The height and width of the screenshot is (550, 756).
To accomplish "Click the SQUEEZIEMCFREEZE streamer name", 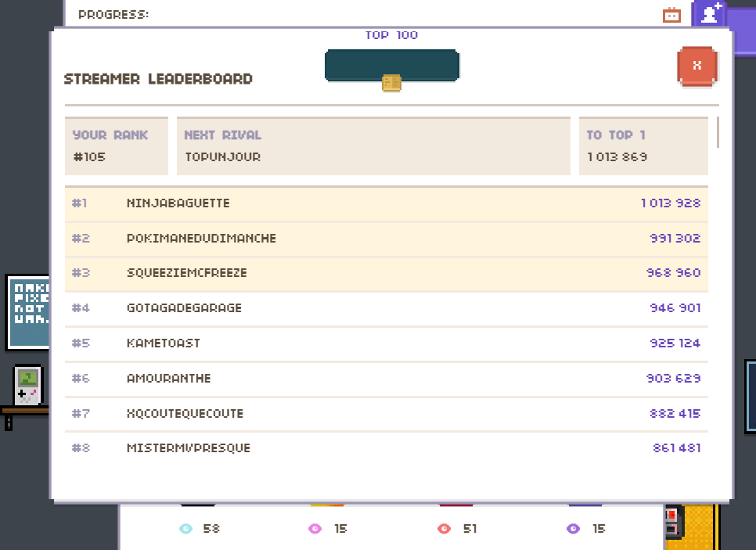I will 187,273.
